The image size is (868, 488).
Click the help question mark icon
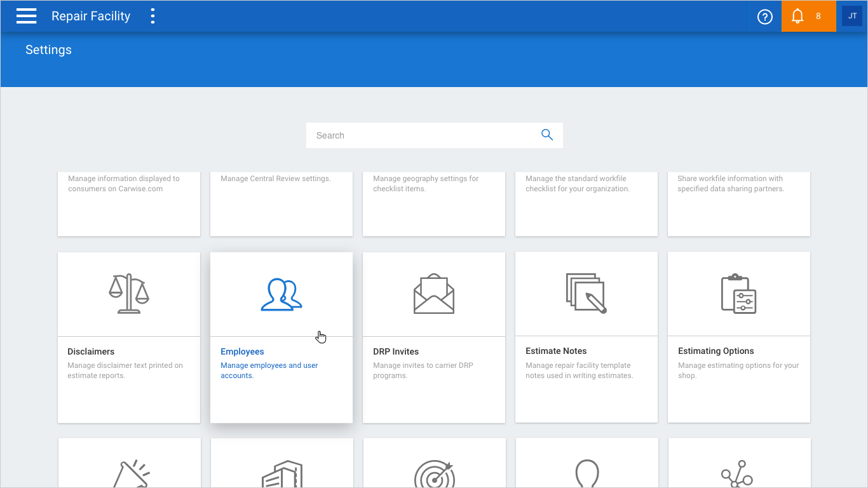(765, 17)
